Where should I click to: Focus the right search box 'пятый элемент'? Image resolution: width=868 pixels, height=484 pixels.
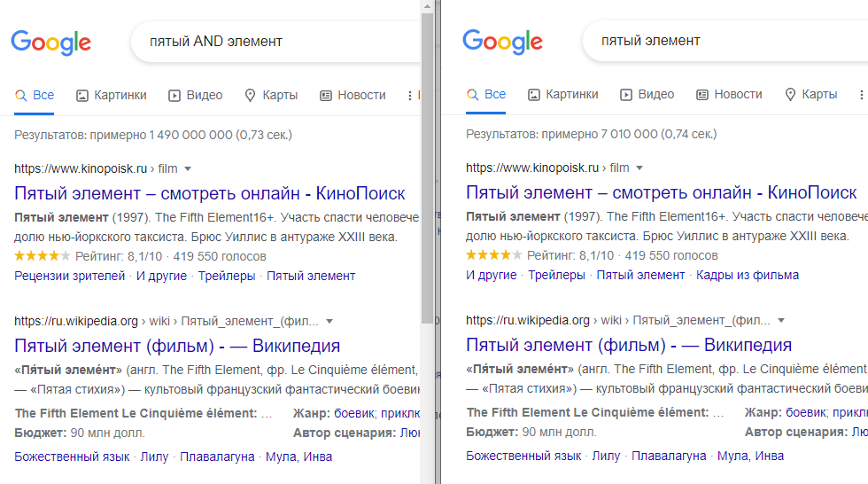pos(725,41)
